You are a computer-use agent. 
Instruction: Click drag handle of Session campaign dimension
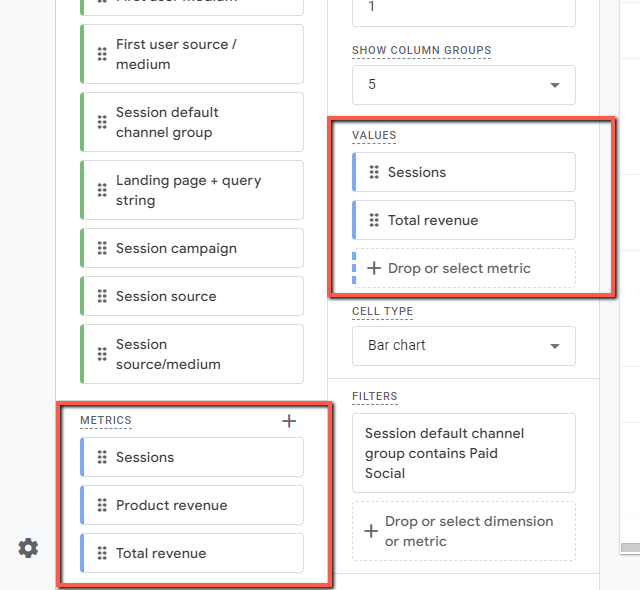click(102, 248)
